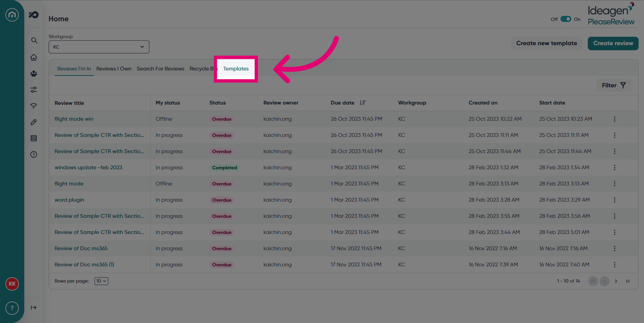Click the PleaseReview logo icon above the search icon
644x323 pixels.
(34, 15)
